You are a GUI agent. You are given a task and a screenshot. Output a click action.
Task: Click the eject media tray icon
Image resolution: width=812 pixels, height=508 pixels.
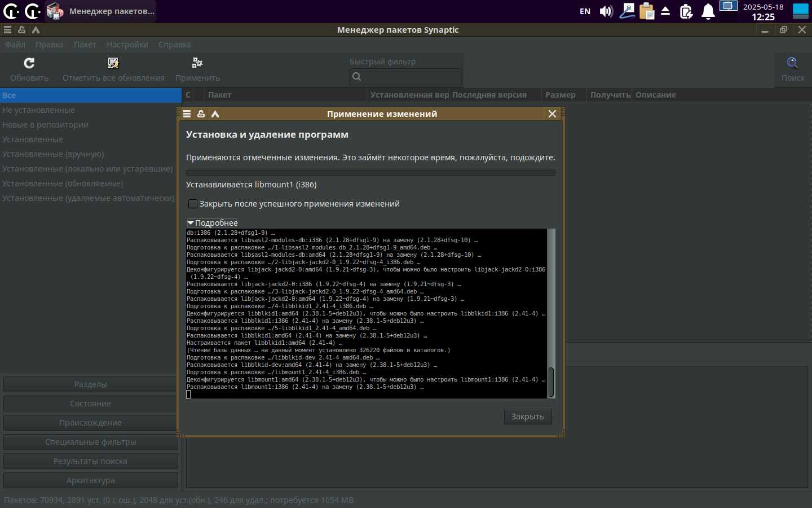665,11
